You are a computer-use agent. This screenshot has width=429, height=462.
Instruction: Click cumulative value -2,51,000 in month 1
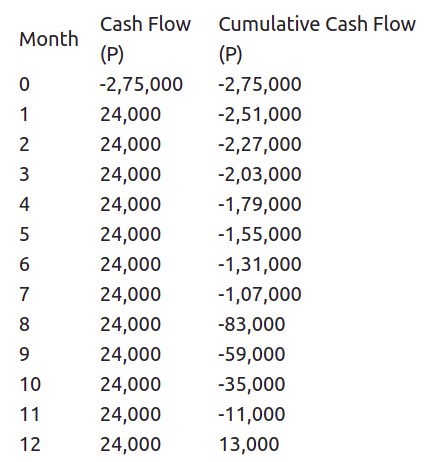[x=260, y=114]
